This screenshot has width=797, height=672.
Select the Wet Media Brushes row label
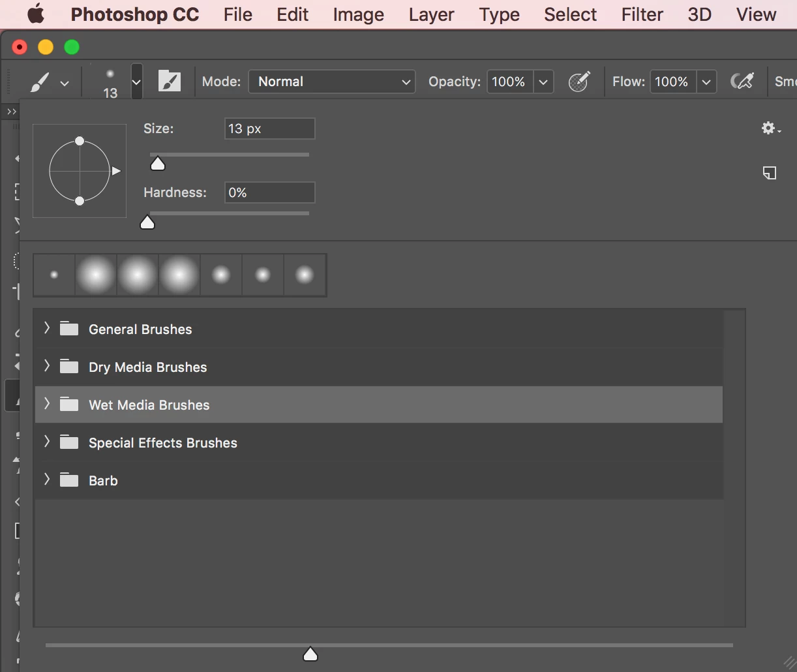[x=149, y=405]
